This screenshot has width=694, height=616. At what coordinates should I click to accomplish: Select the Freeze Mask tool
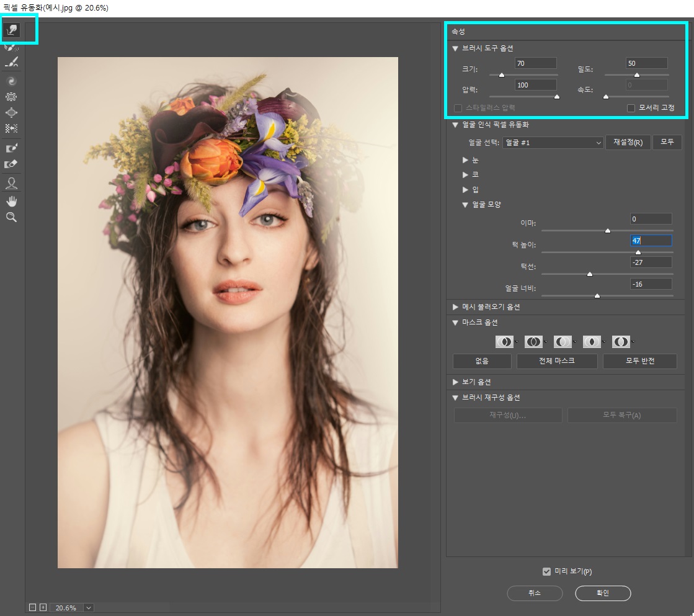click(x=12, y=148)
